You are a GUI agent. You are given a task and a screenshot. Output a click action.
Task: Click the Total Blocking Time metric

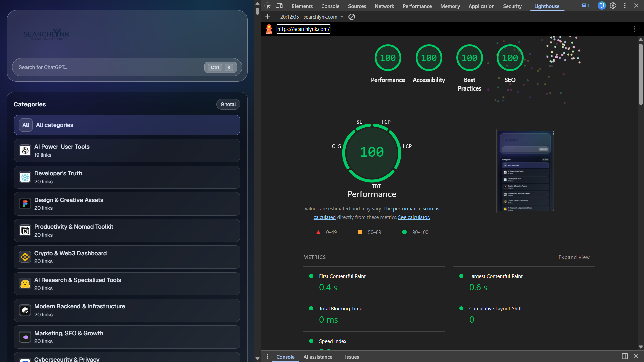click(374, 315)
